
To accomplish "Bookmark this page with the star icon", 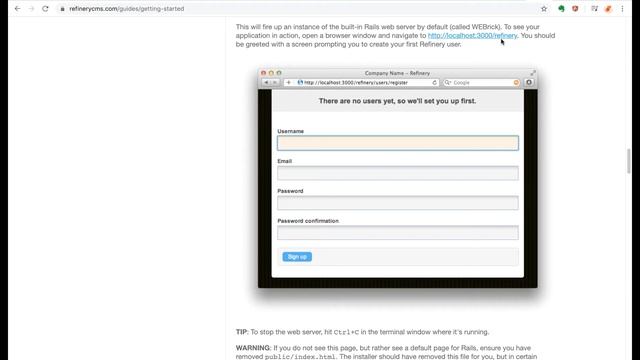I will 544,9.
